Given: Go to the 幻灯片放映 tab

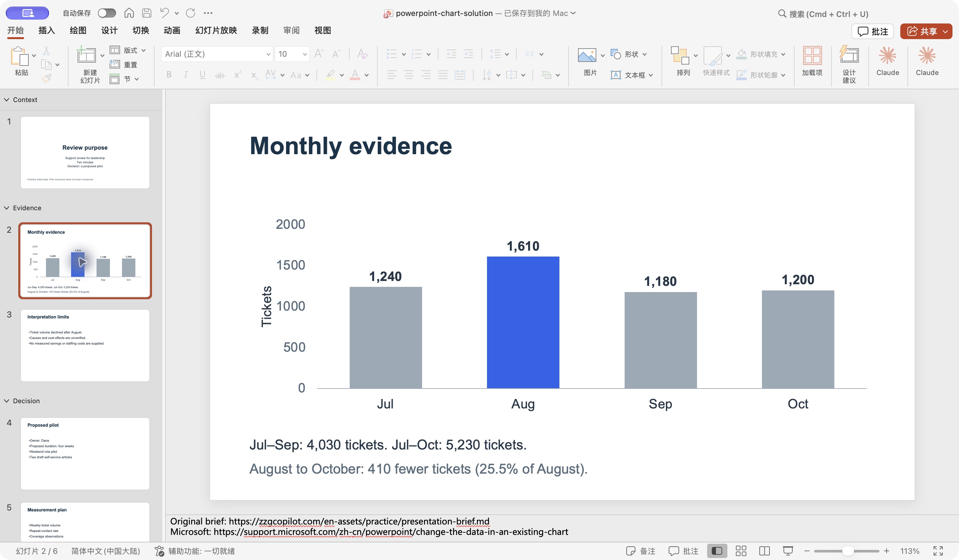Looking at the screenshot, I should pyautogui.click(x=216, y=30).
